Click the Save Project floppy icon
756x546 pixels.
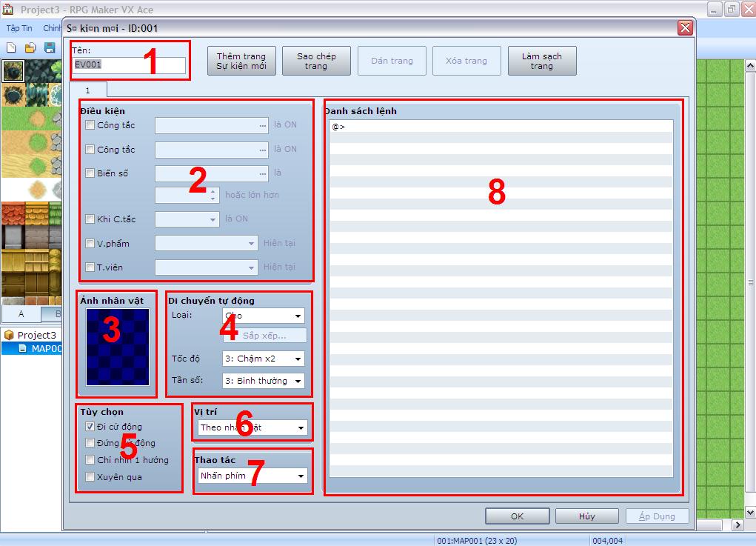coord(50,47)
